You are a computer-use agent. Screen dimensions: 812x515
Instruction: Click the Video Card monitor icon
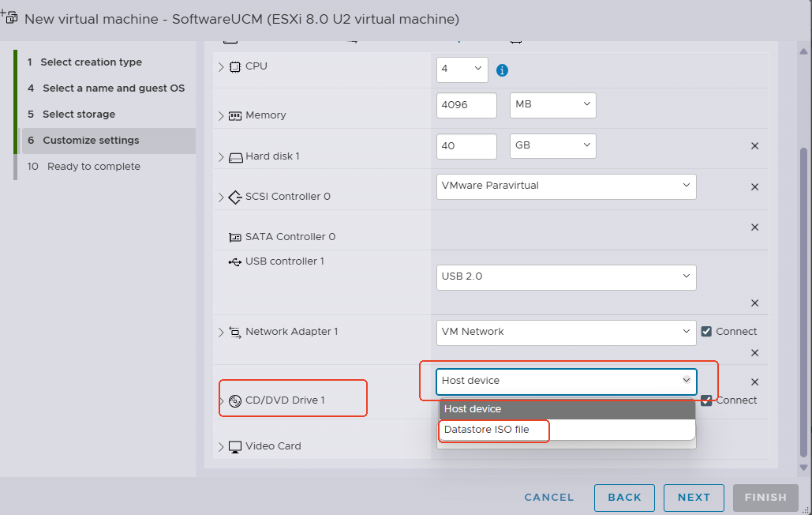(x=235, y=446)
